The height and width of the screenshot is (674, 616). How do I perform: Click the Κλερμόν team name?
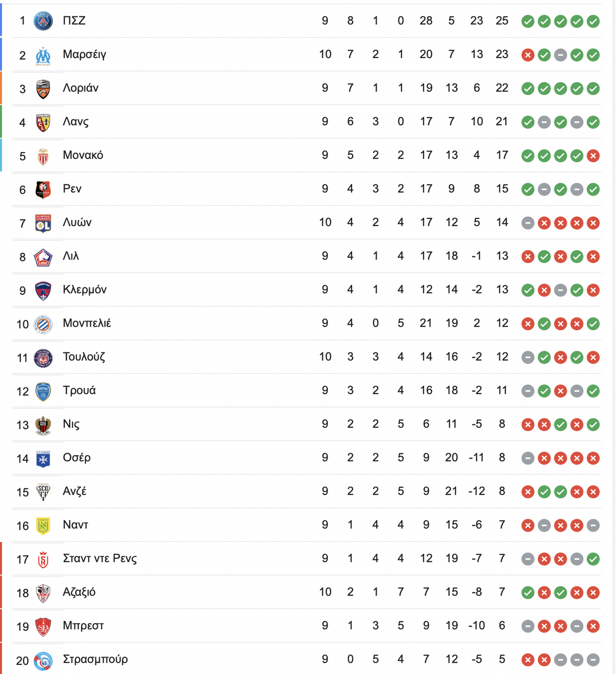tap(85, 290)
